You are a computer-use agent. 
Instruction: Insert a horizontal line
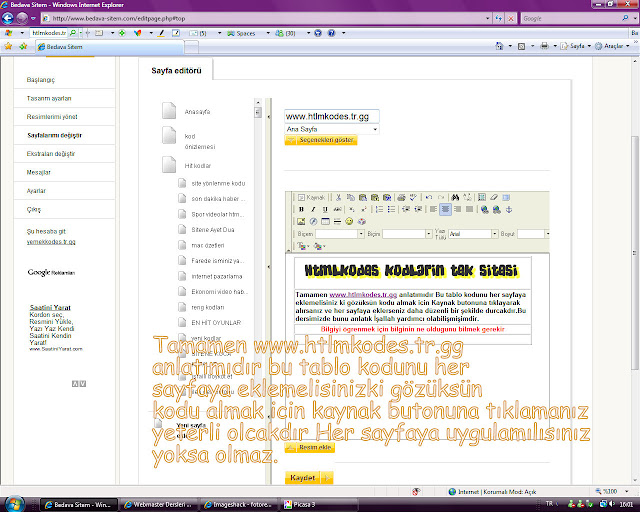tap(337, 221)
